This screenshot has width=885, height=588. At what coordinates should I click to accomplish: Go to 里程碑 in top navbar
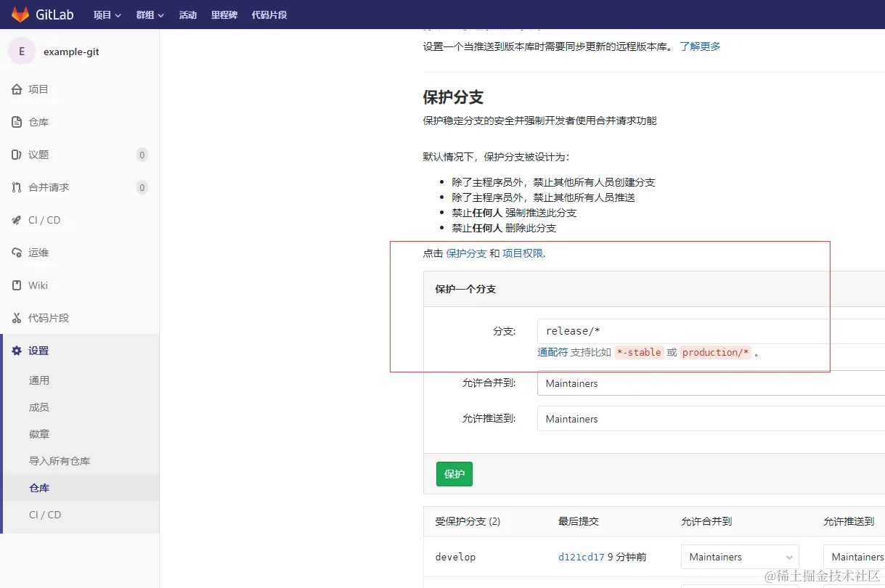tap(224, 15)
